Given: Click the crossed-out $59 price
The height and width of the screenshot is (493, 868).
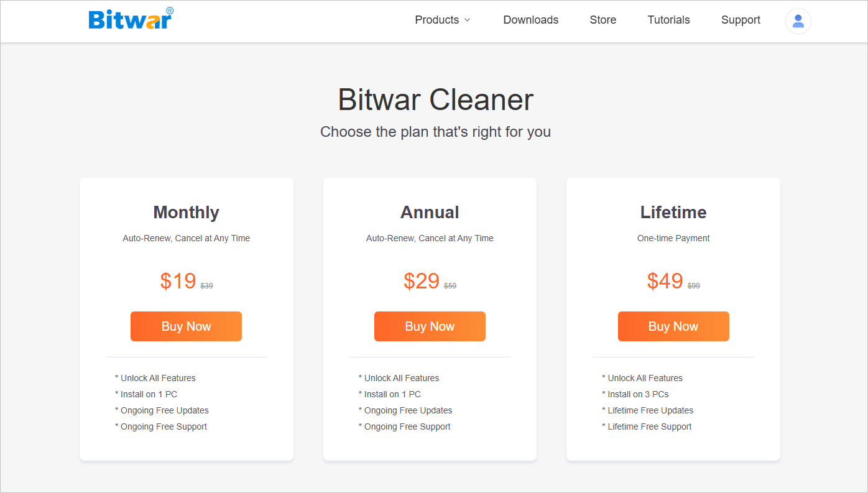Looking at the screenshot, I should click(450, 286).
